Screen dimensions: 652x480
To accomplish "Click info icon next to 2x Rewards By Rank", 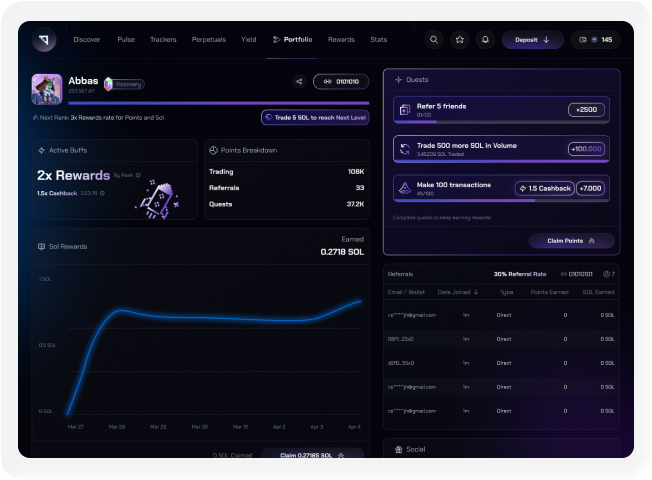I will (x=139, y=175).
